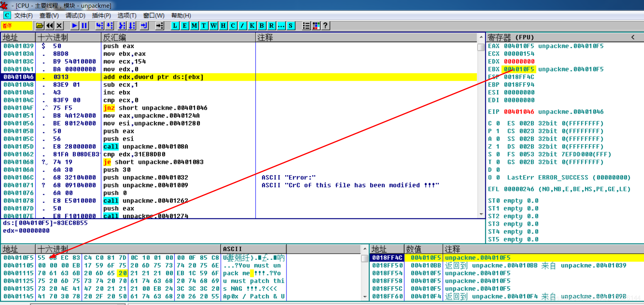Click the ASCII column header in the dump pane
644x305 pixels.
coord(254,249)
